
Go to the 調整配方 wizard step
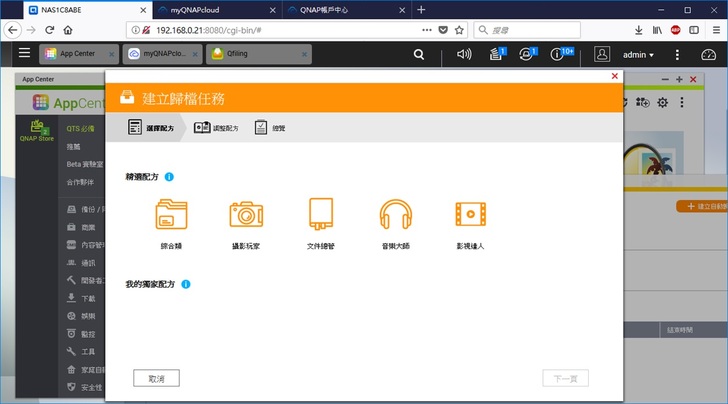coord(216,128)
